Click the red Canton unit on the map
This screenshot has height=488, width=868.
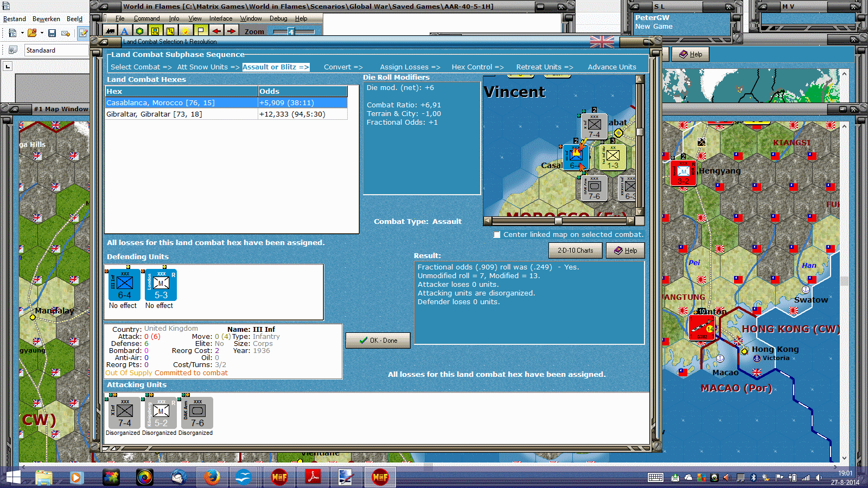702,328
